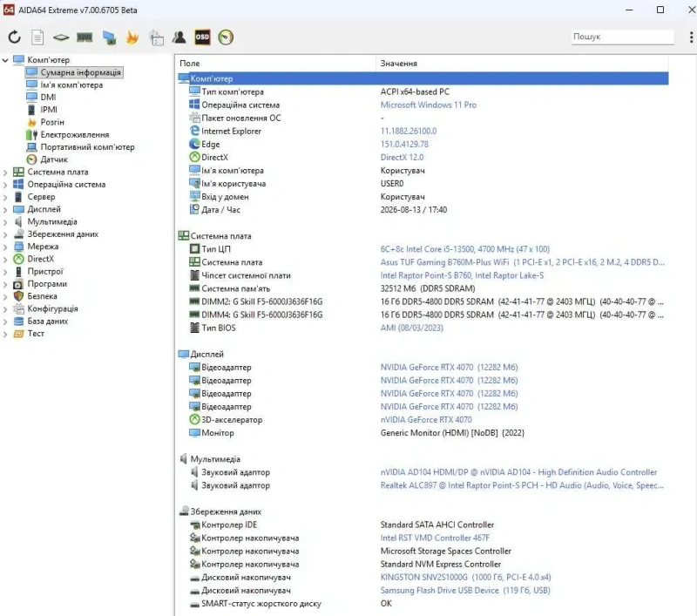This screenshot has width=697, height=616.
Task: Select the Програми tree item
Action: (x=47, y=284)
